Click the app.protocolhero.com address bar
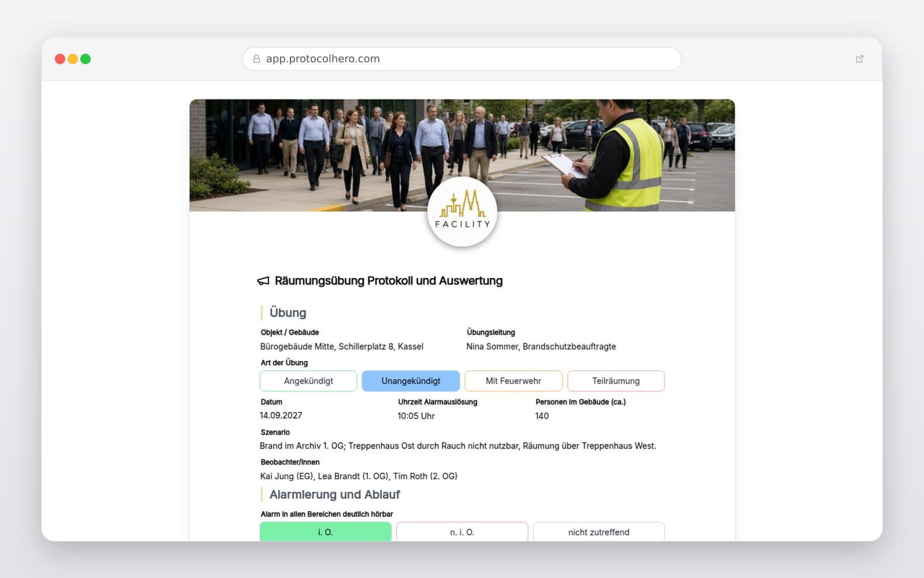 point(462,59)
